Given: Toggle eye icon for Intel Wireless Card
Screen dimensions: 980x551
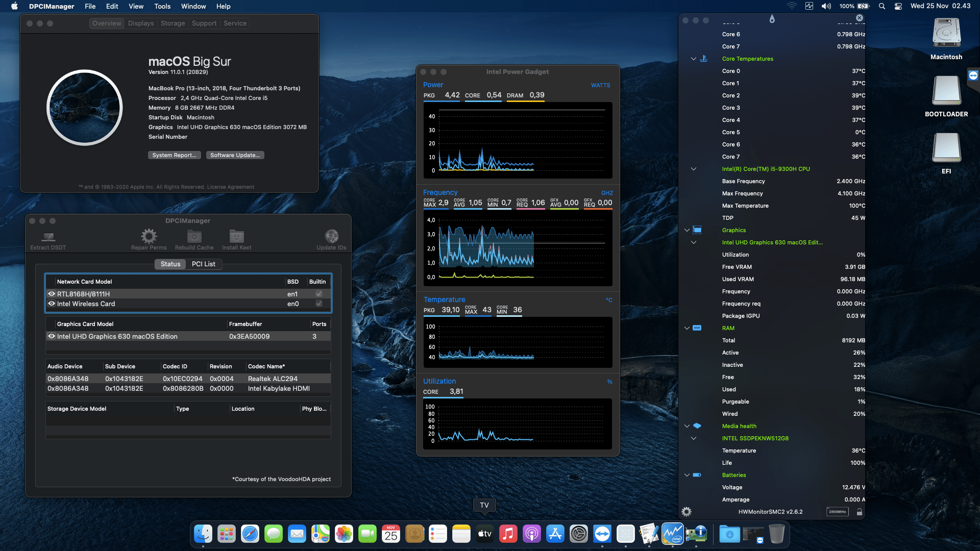Looking at the screenshot, I should tap(52, 304).
